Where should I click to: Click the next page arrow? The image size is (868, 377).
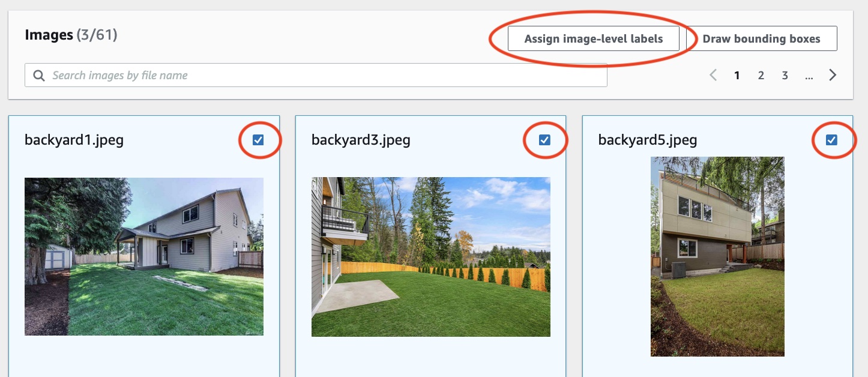coord(833,74)
